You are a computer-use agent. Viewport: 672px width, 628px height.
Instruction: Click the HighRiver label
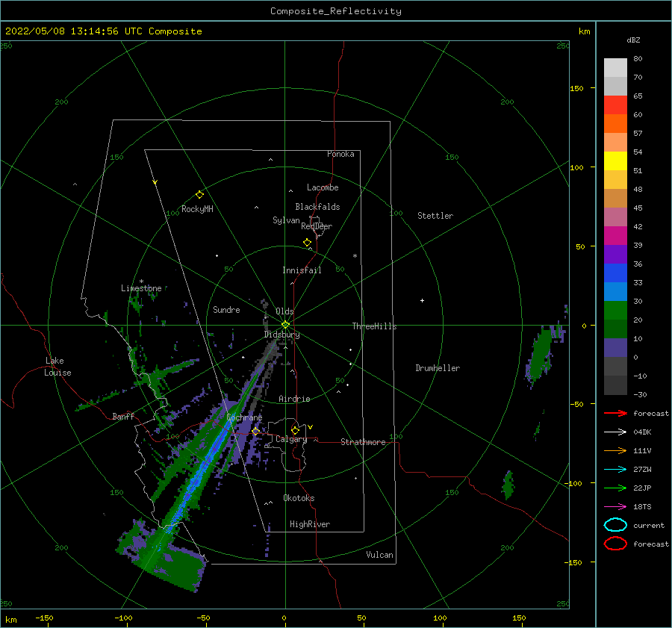coord(310,524)
